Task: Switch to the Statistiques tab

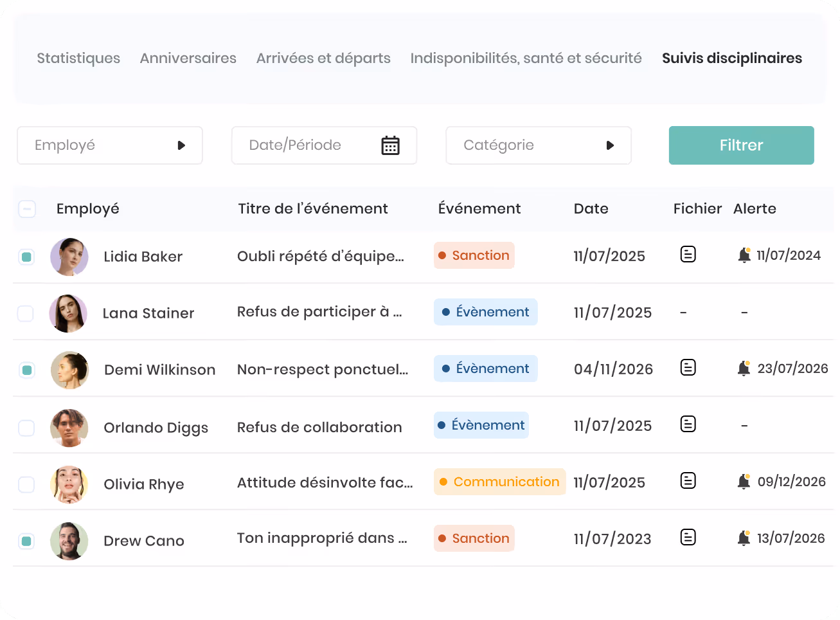Action: (x=78, y=59)
